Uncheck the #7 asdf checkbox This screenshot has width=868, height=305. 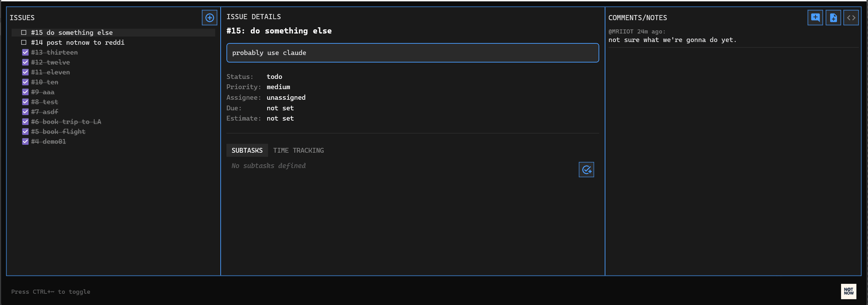pos(25,112)
